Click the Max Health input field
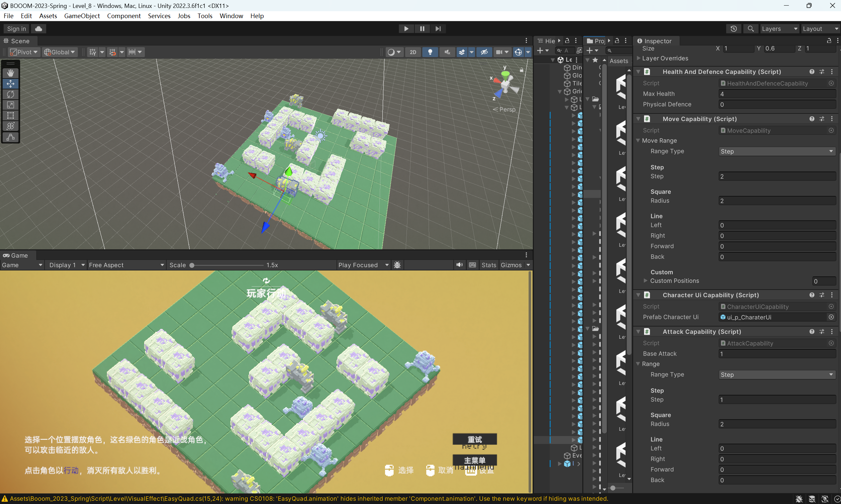The height and width of the screenshot is (504, 841). tap(776, 94)
